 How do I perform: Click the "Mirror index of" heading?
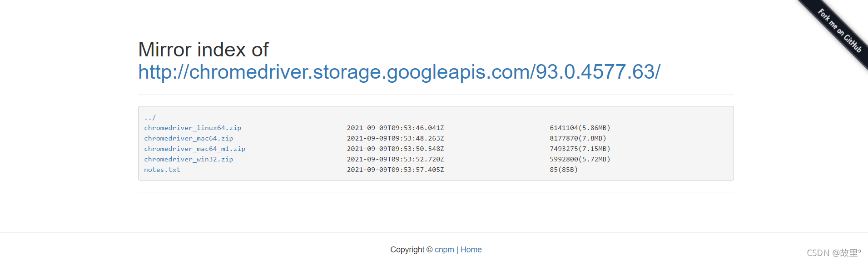[x=203, y=50]
